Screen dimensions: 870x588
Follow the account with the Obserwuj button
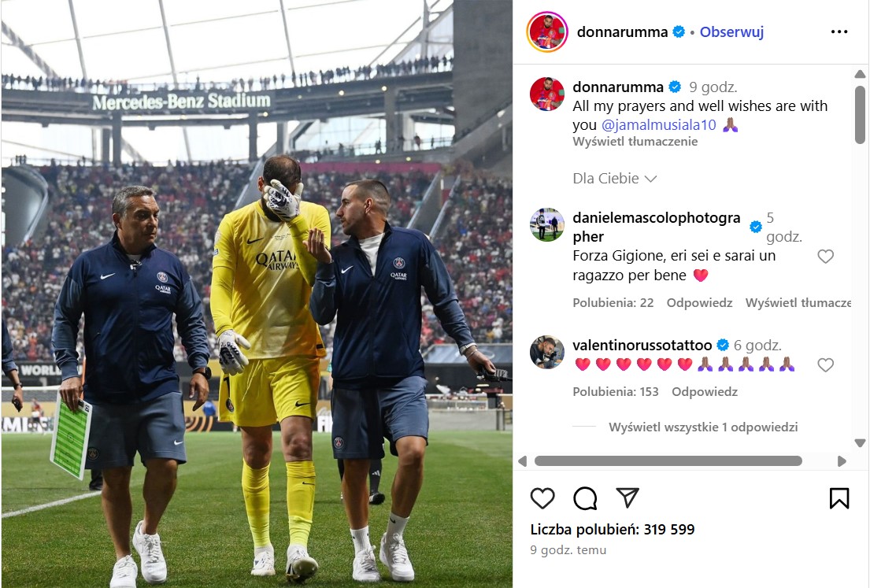[731, 32]
